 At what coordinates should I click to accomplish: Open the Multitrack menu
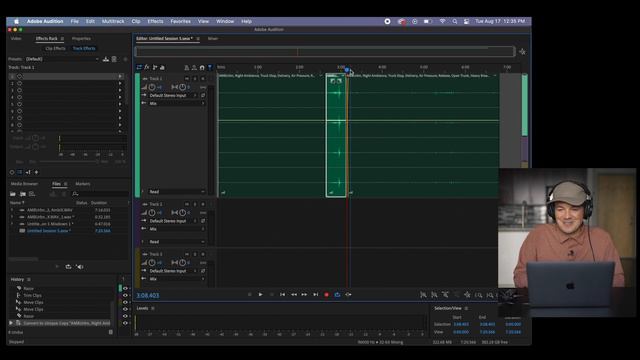click(113, 21)
